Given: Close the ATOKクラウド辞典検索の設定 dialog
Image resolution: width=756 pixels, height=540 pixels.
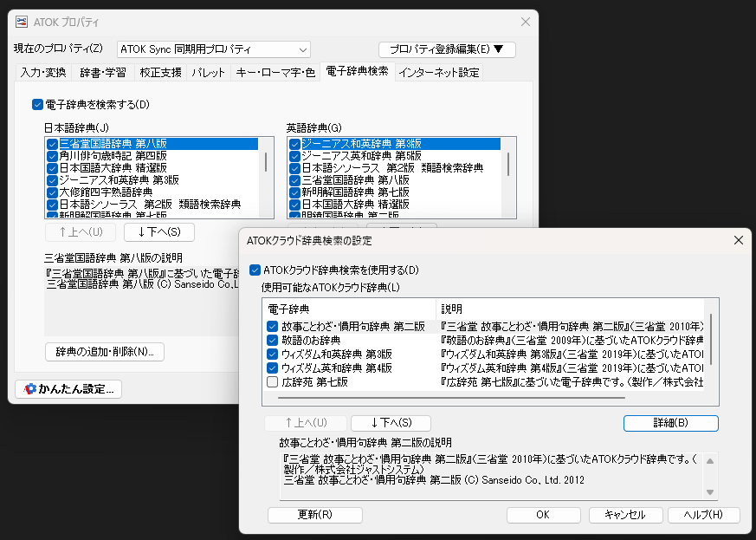Looking at the screenshot, I should point(737,240).
